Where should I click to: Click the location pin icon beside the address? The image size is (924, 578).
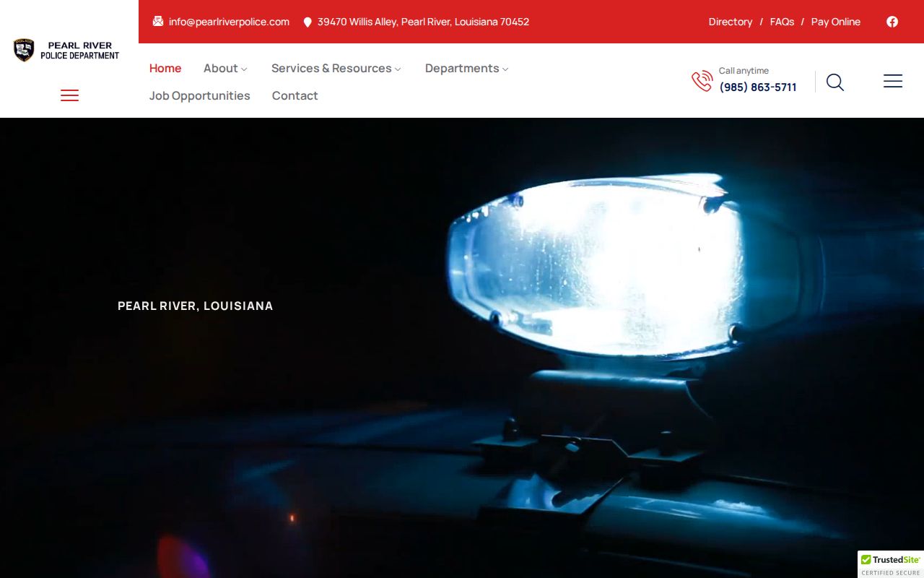308,22
